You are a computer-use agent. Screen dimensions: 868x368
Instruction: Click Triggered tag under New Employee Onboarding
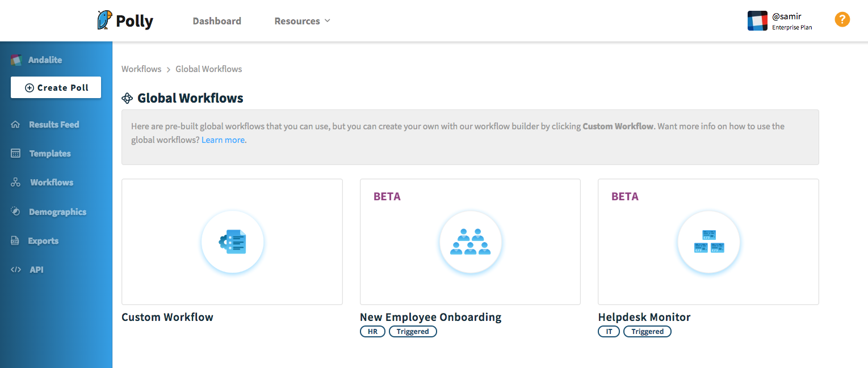point(413,332)
